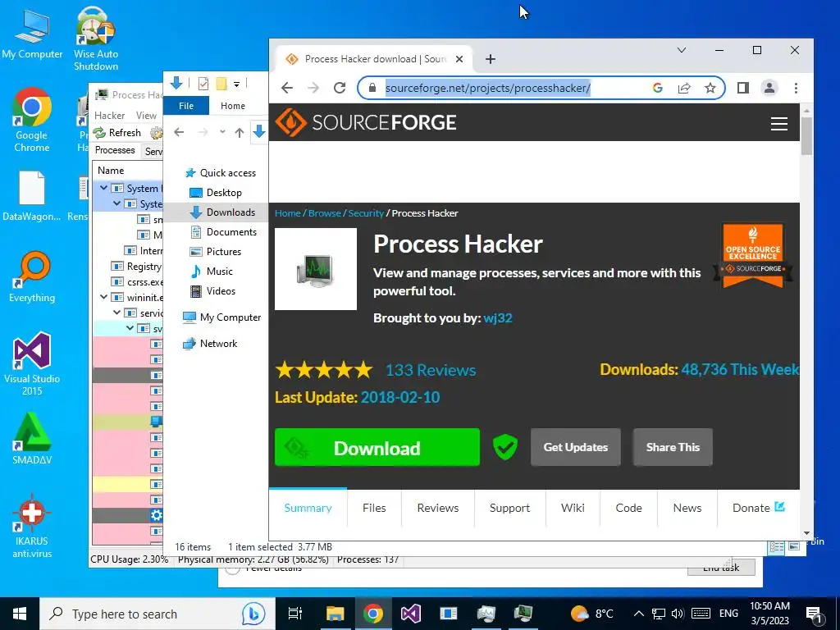Open Task View on taskbar
The image size is (840, 630).
[x=295, y=614]
